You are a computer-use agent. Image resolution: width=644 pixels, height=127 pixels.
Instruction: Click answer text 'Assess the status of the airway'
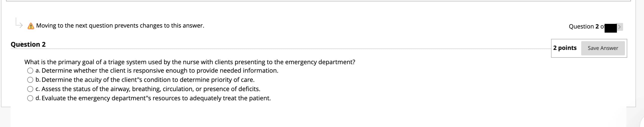151,89
